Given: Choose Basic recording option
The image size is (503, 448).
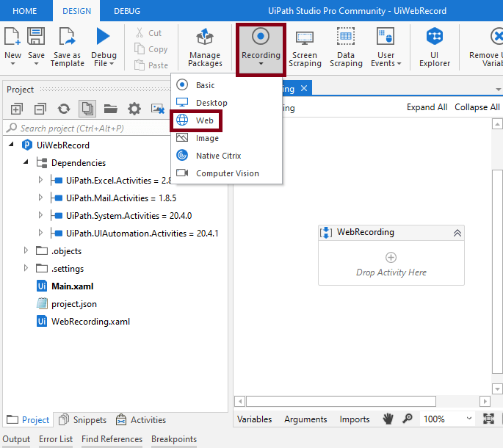Looking at the screenshot, I should tap(226, 85).
